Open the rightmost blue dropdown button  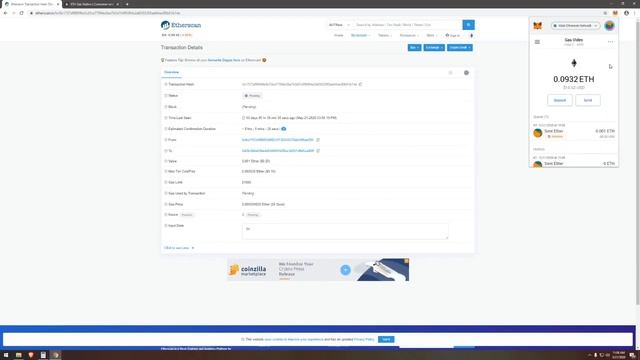click(x=460, y=48)
